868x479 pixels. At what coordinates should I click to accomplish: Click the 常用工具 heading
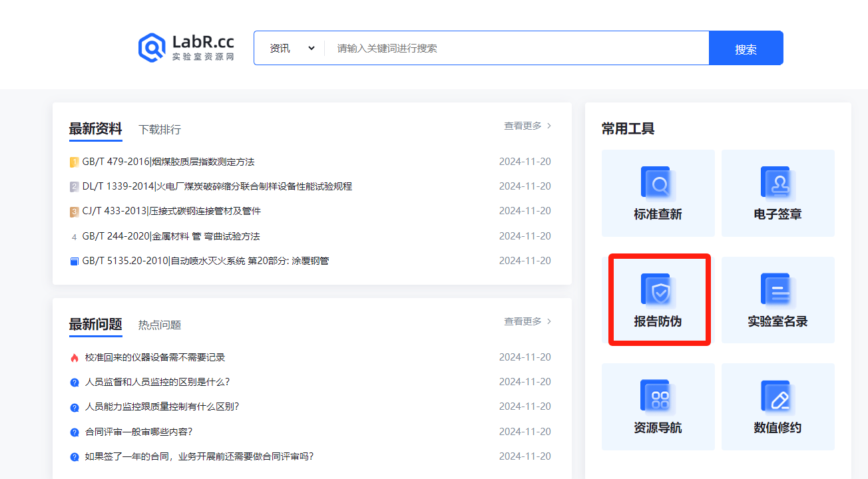click(628, 128)
